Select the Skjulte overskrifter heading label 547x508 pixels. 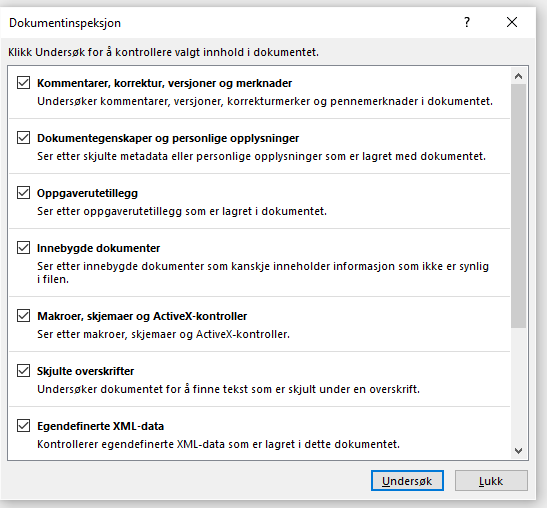[85, 371]
